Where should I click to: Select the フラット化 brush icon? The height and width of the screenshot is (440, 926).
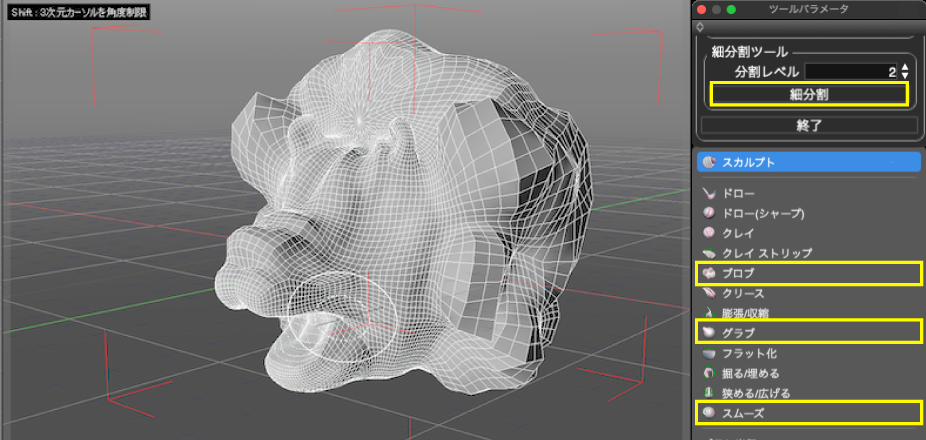(708, 353)
